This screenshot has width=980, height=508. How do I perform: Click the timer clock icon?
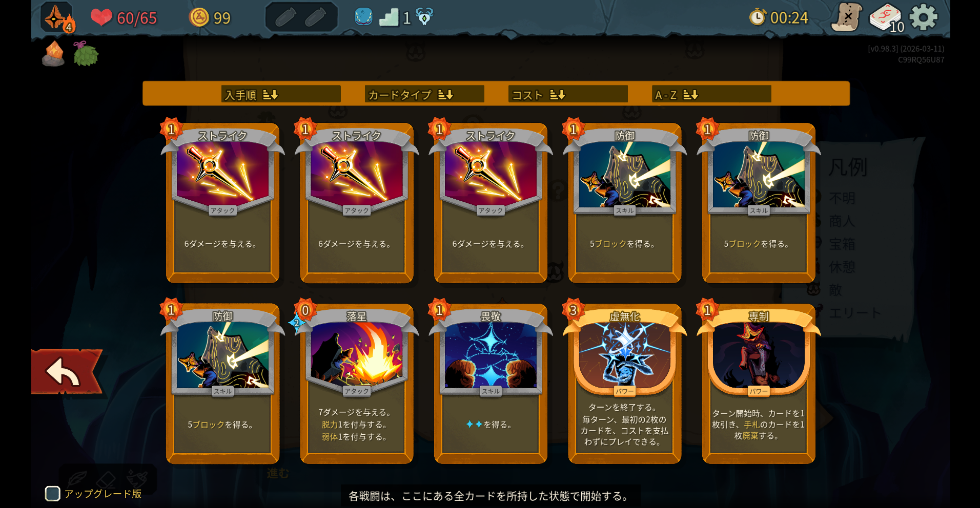click(758, 17)
